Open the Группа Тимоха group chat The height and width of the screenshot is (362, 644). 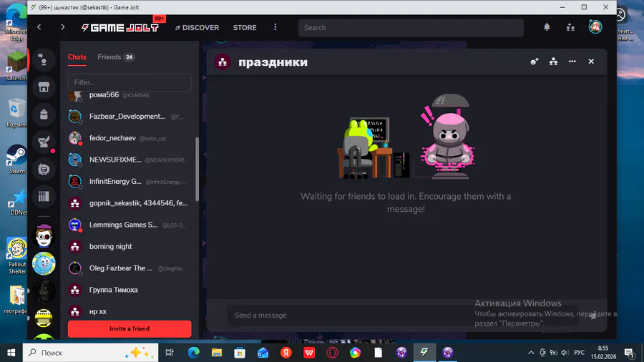(130, 290)
